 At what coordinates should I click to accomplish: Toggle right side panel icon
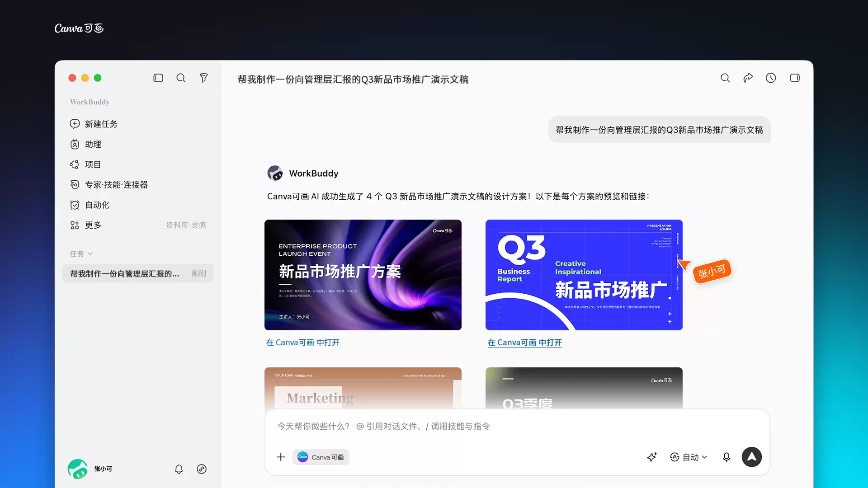click(795, 78)
